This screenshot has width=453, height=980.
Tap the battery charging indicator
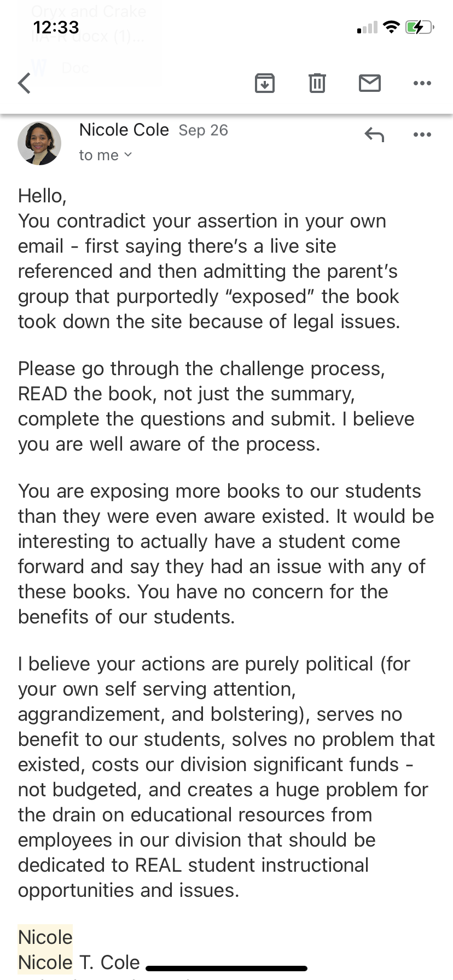click(x=419, y=27)
